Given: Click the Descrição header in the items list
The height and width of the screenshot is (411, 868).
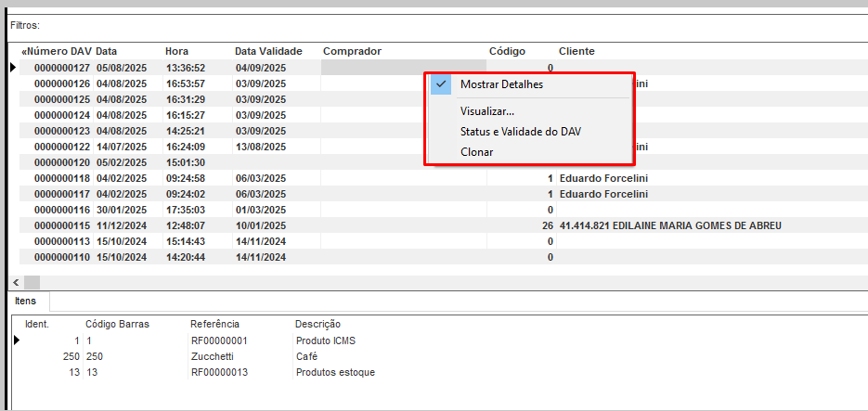Looking at the screenshot, I should pos(317,324).
